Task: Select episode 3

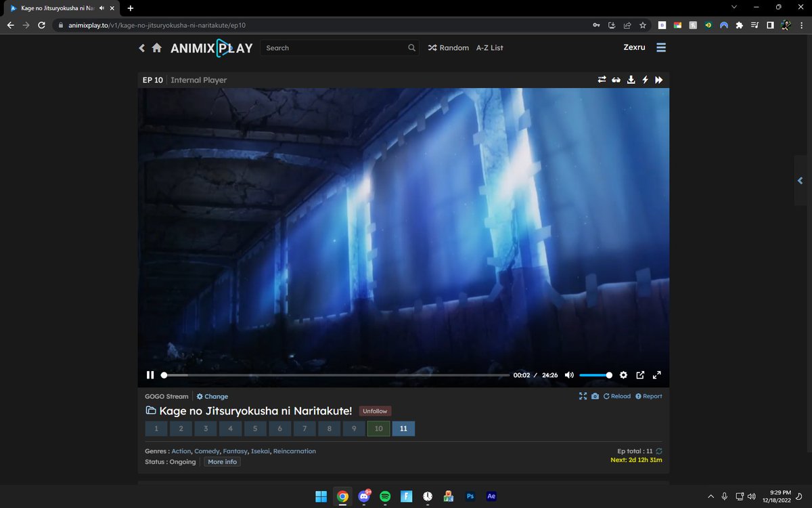Action: (206, 429)
